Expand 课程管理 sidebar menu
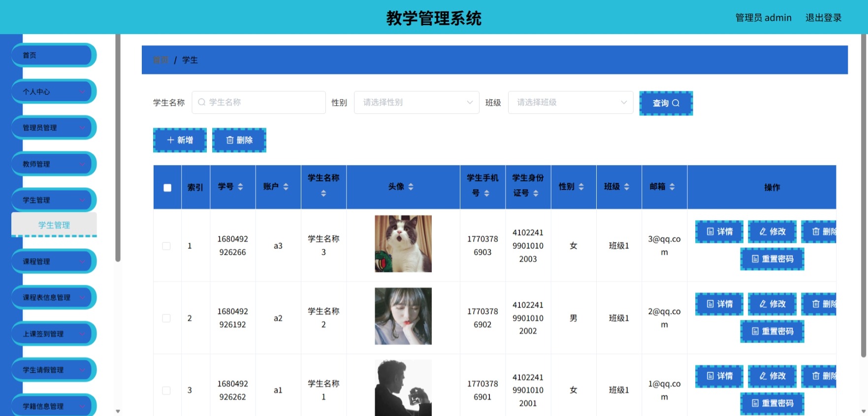868x416 pixels. coord(53,261)
